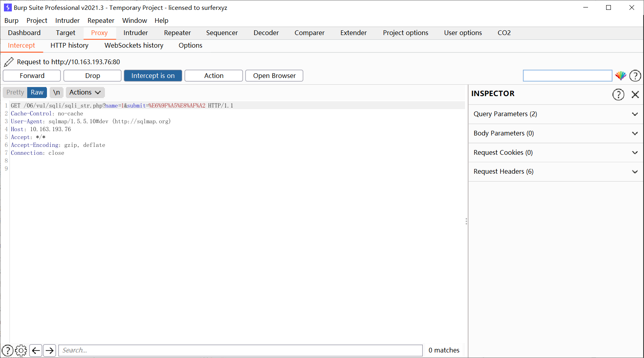
Task: Go to previous search match arrow
Action: pyautogui.click(x=36, y=351)
